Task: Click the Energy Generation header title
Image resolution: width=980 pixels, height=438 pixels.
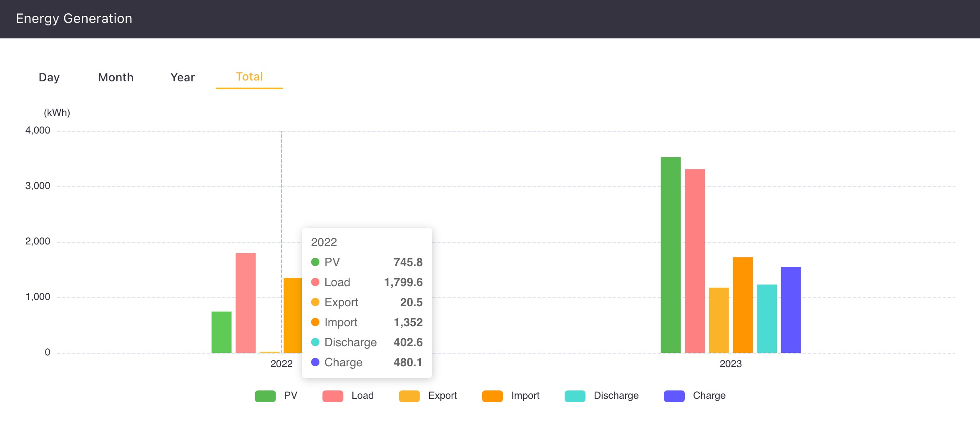Action: 74,19
